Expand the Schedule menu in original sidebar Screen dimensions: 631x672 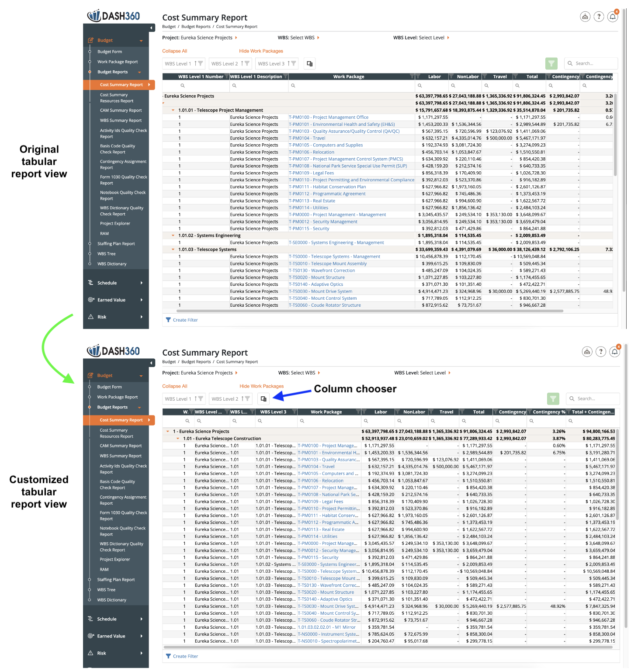pyautogui.click(x=142, y=283)
